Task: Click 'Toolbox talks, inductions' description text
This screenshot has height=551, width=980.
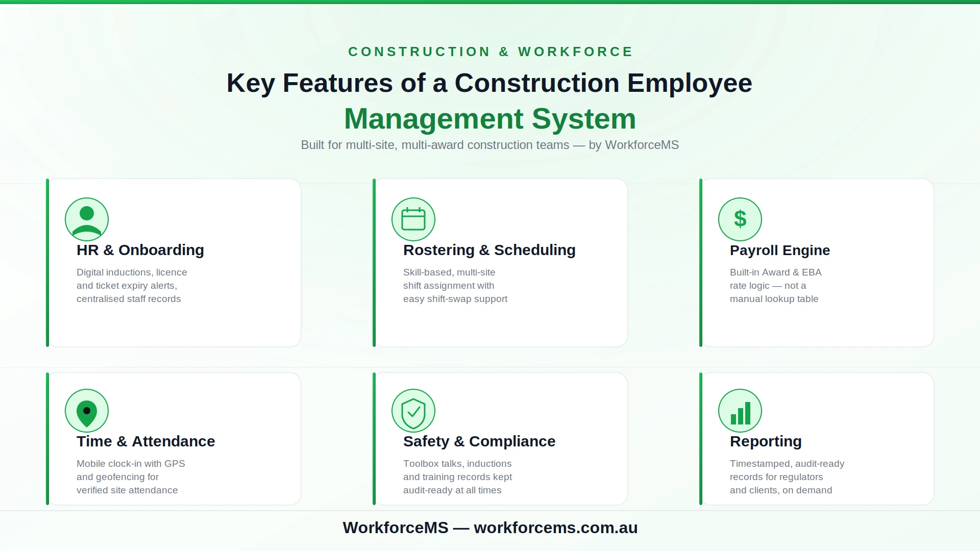Action: tap(457, 464)
